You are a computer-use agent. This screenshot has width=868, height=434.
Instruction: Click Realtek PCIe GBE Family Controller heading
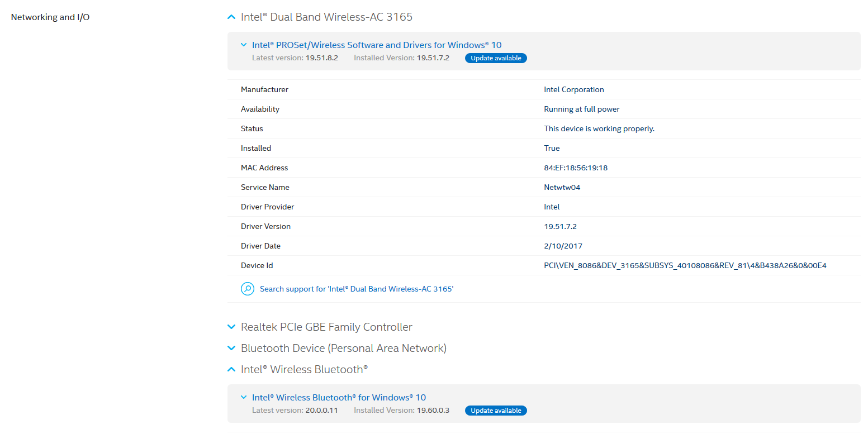[x=326, y=327]
